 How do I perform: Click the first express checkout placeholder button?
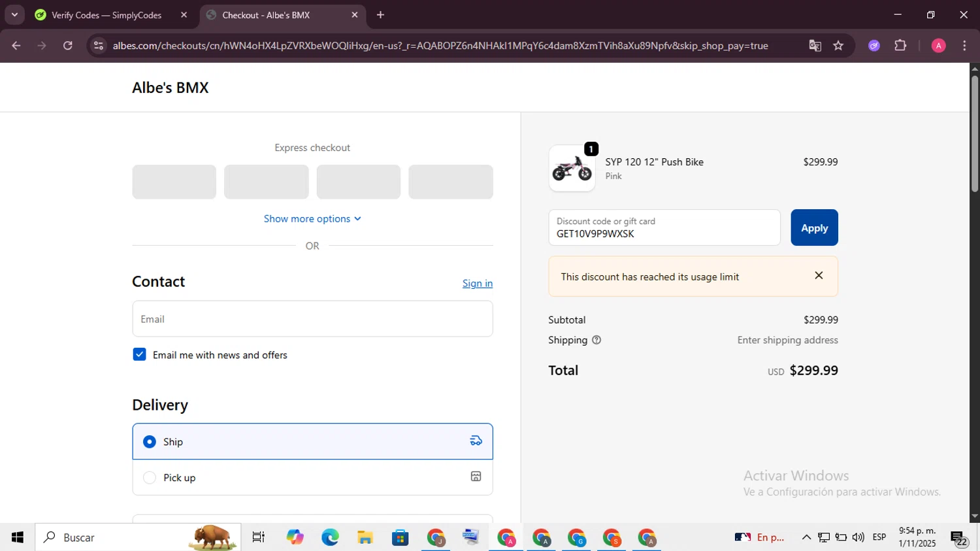coord(174,182)
